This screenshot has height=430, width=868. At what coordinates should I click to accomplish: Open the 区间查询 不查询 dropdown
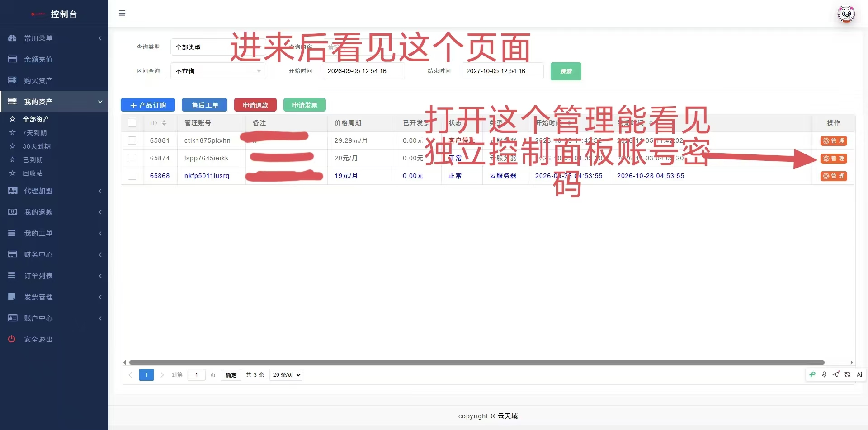pos(218,71)
